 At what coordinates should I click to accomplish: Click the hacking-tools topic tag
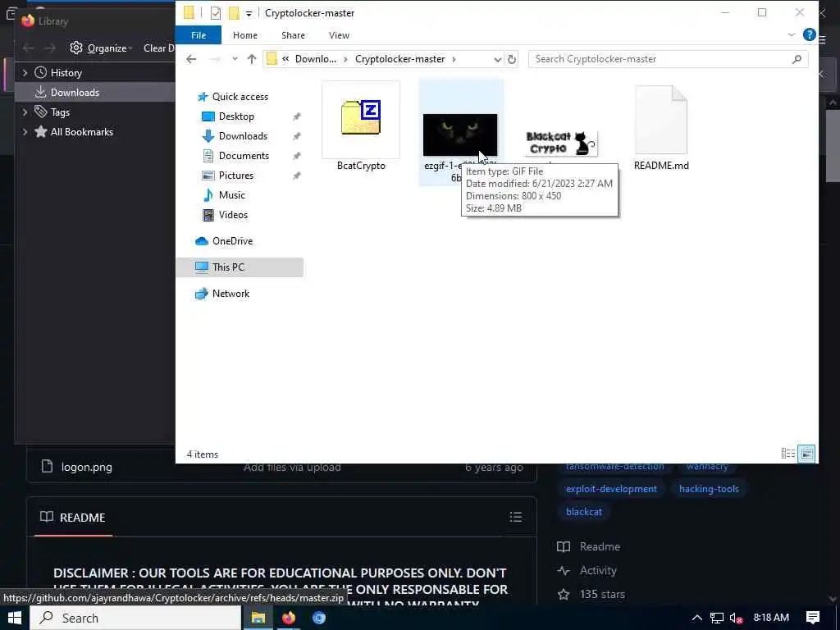tap(709, 489)
